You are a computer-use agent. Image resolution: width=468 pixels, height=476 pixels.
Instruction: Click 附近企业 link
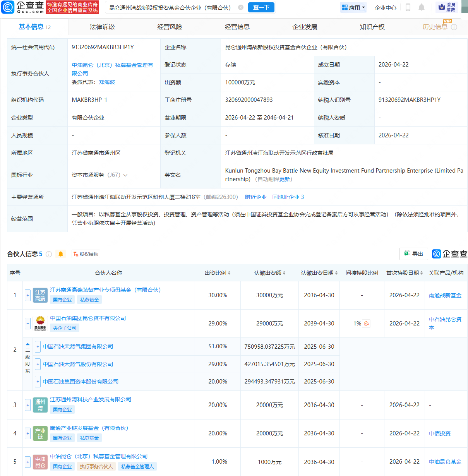256,197
